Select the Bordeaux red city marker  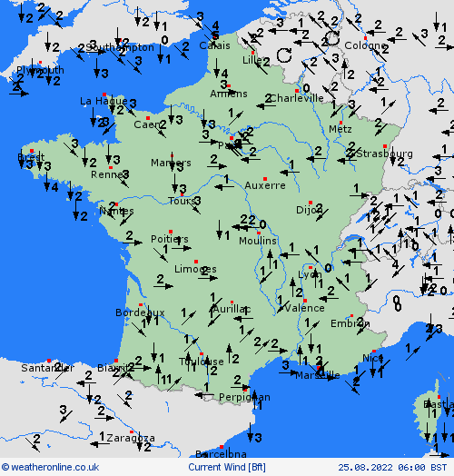141,305
